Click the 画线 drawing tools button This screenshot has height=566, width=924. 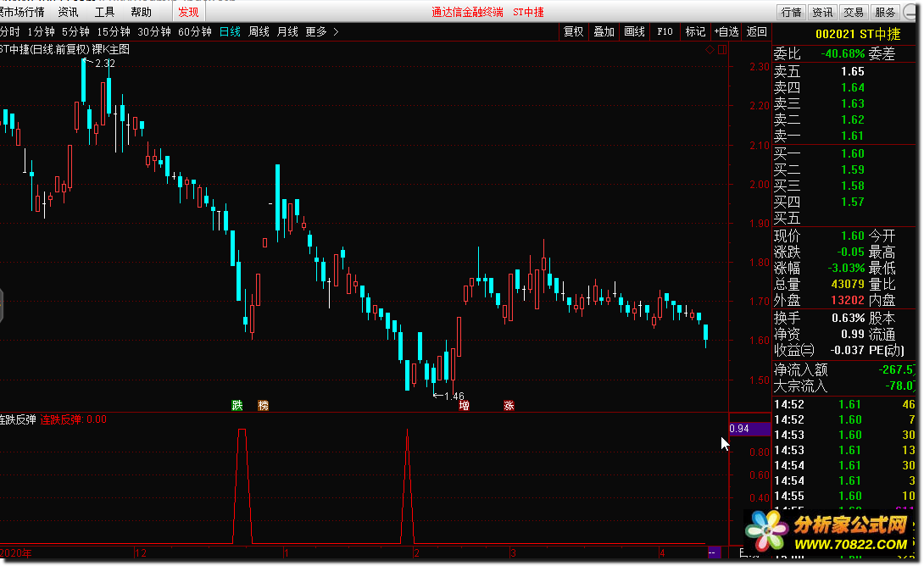(x=635, y=32)
